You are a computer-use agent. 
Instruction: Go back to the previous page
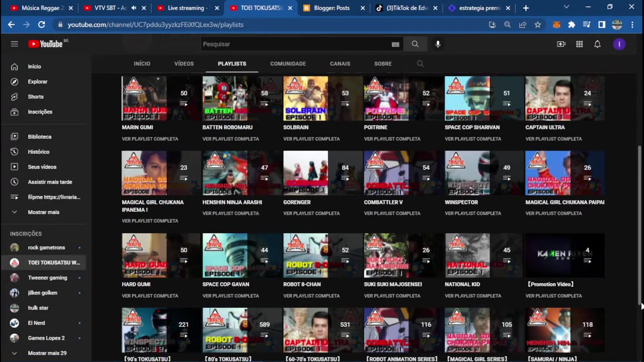click(x=12, y=25)
